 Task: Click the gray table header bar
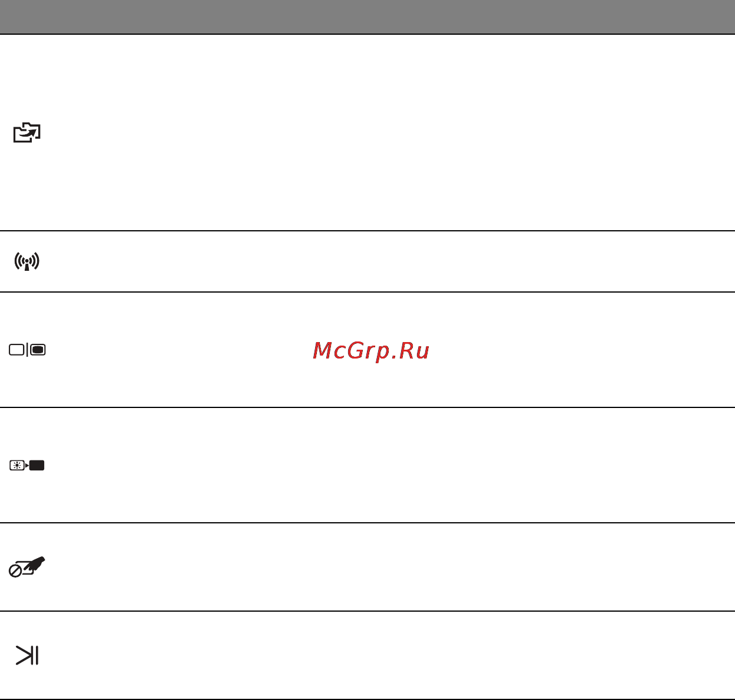coord(367,17)
